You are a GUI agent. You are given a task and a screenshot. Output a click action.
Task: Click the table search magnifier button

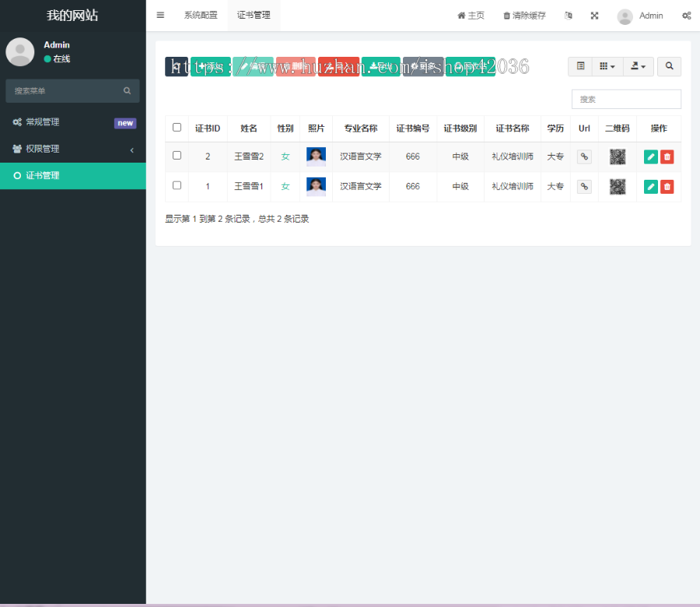(669, 67)
